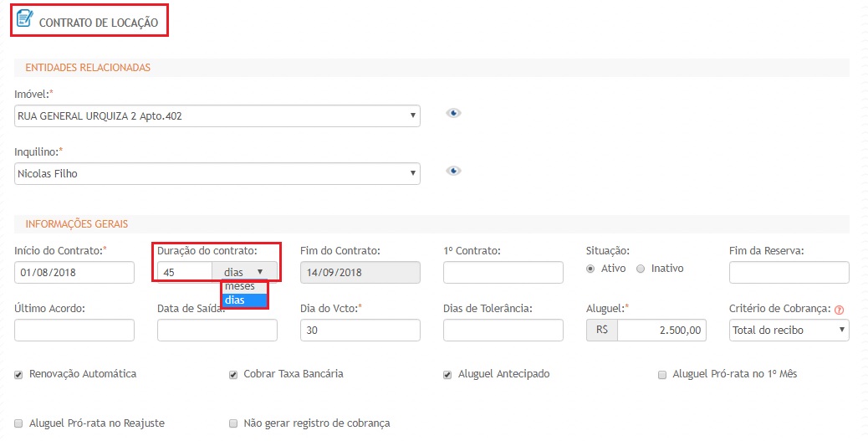Enable Aluguel Pró-rata no 1º Mês

(662, 374)
